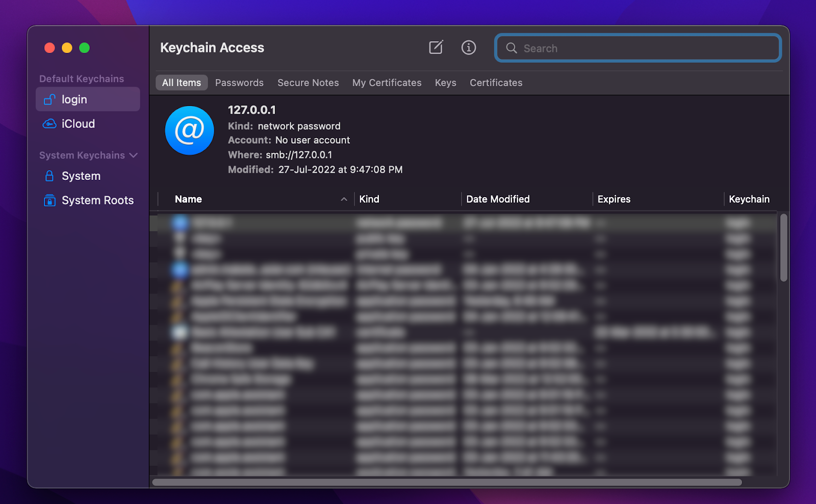Collapse the System Keychains section
This screenshot has width=816, height=504.
(134, 155)
